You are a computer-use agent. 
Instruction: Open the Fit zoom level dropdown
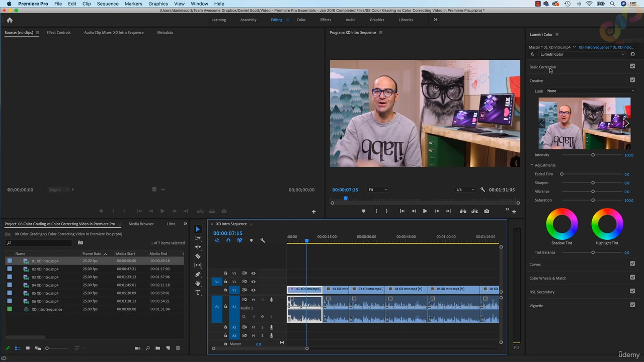pos(378,190)
